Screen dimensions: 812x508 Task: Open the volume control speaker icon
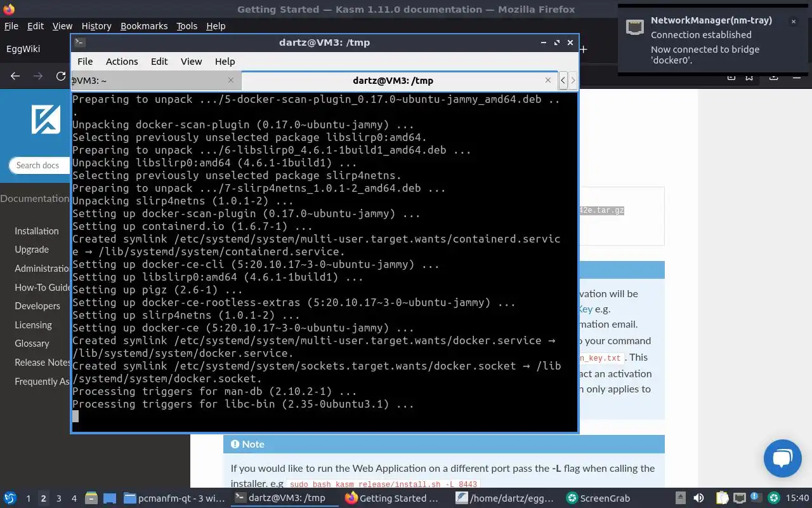click(698, 498)
